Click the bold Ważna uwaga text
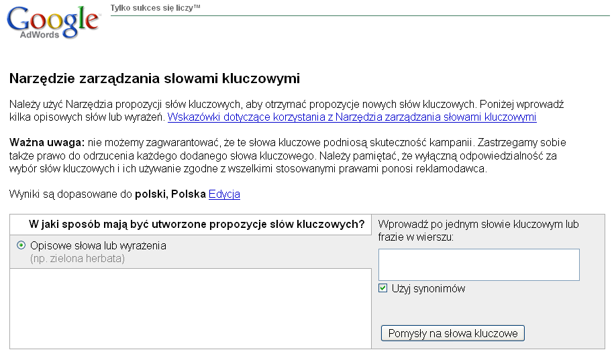This screenshot has height=364, width=616. pyautogui.click(x=47, y=142)
